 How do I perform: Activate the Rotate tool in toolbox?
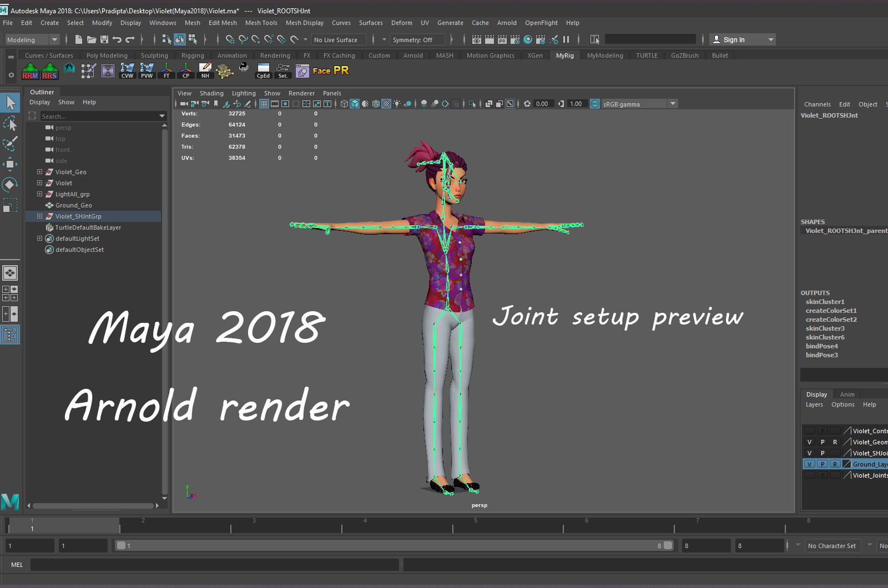(x=10, y=185)
